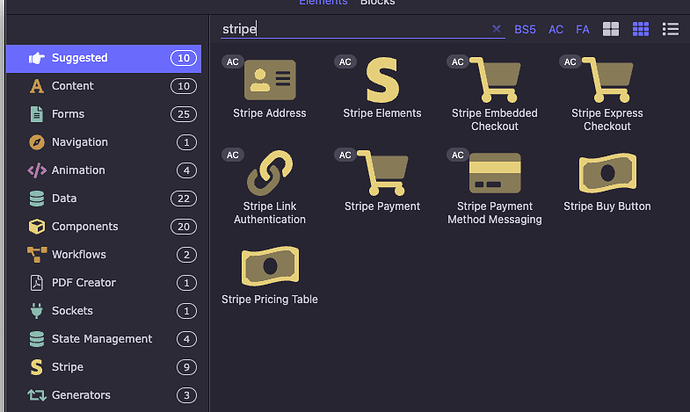690x412 pixels.
Task: Select the Stripe Elements S icon
Action: click(x=382, y=80)
